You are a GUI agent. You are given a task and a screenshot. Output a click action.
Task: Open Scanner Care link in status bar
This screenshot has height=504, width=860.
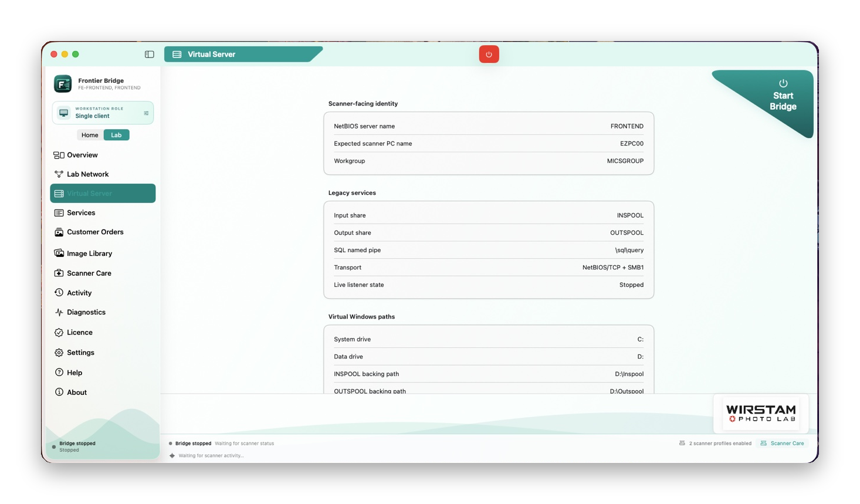pyautogui.click(x=782, y=444)
